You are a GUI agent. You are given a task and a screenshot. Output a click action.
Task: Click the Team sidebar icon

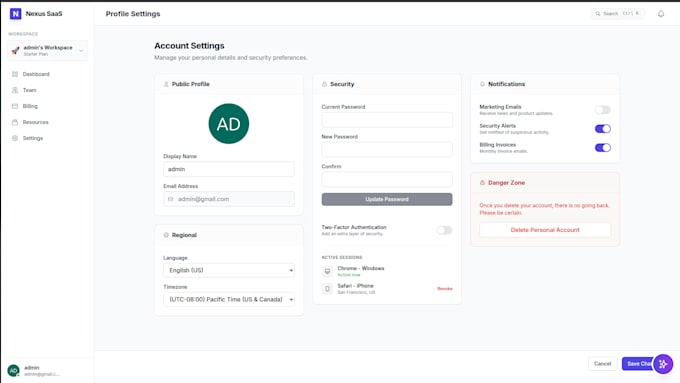tap(15, 90)
